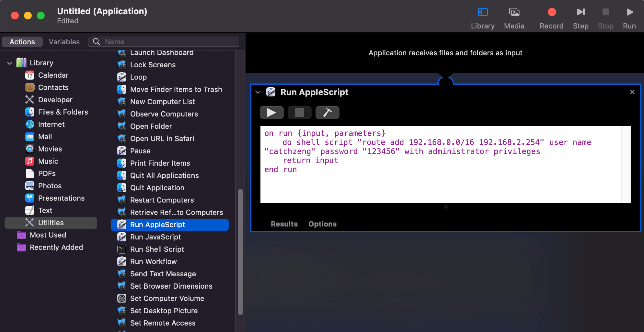Click the Stop button in toolbar
The image size is (644, 332).
click(x=605, y=18)
